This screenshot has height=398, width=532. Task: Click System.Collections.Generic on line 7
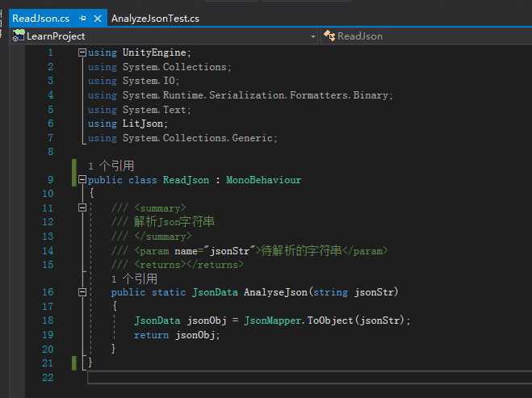[198, 138]
